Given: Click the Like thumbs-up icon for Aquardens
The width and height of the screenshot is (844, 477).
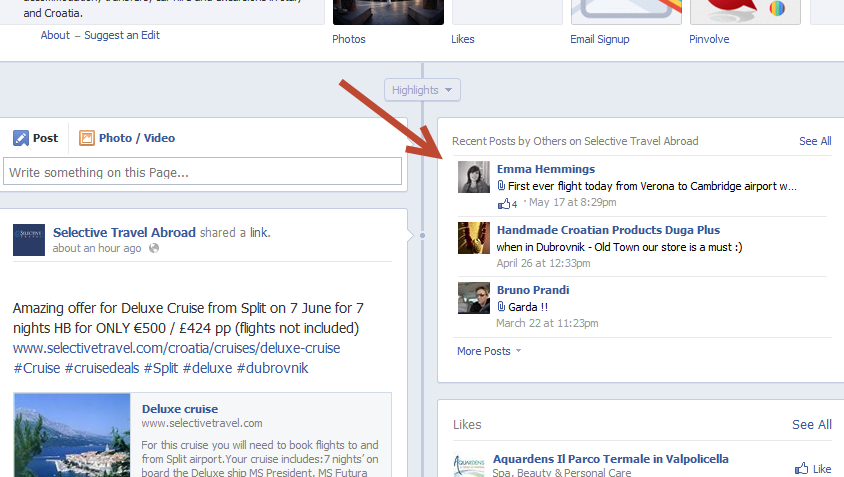Looking at the screenshot, I should pos(802,468).
